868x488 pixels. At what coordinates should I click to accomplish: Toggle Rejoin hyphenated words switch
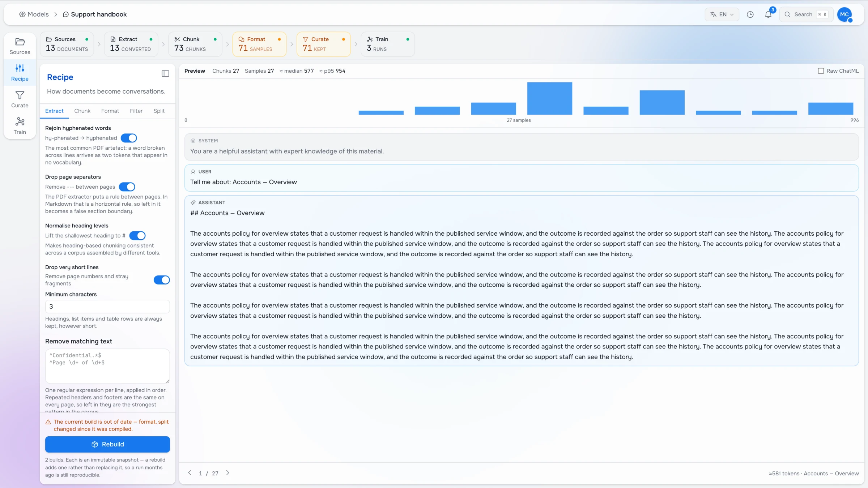click(x=129, y=138)
